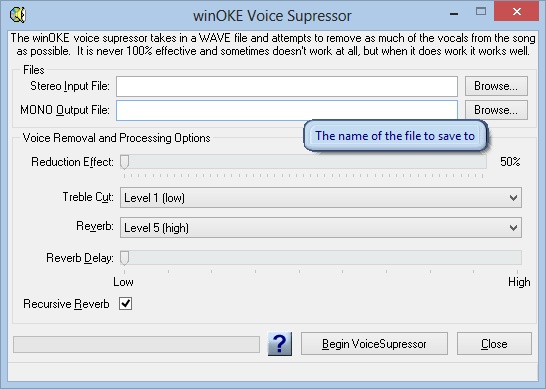
Task: Minimize the winOKE Voice Supressor window
Action: click(x=454, y=14)
